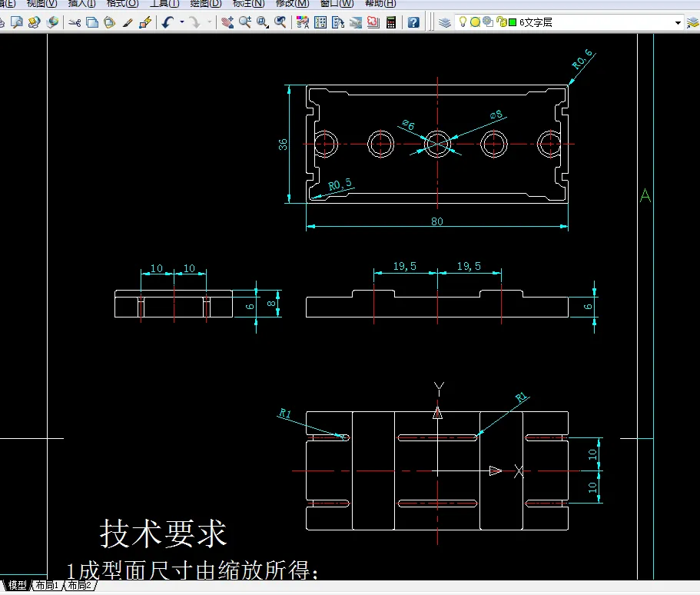Image resolution: width=700 pixels, height=595 pixels.
Task: Click the greyed Redo arrow
Action: tap(194, 22)
